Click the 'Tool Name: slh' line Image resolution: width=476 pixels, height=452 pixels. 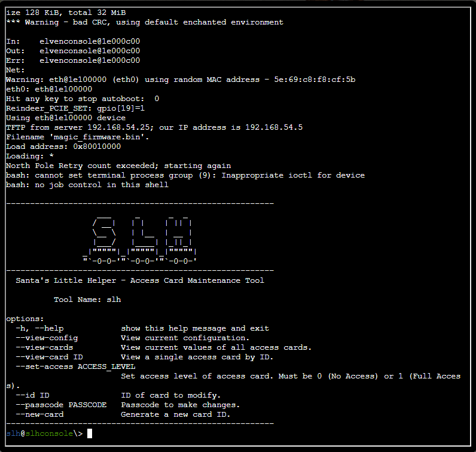87,300
